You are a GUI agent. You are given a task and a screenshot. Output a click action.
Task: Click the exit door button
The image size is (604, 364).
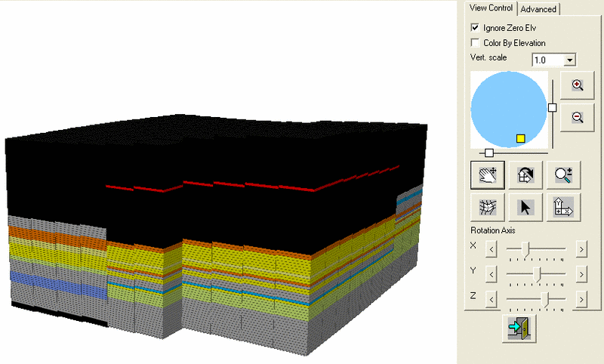pos(519,329)
